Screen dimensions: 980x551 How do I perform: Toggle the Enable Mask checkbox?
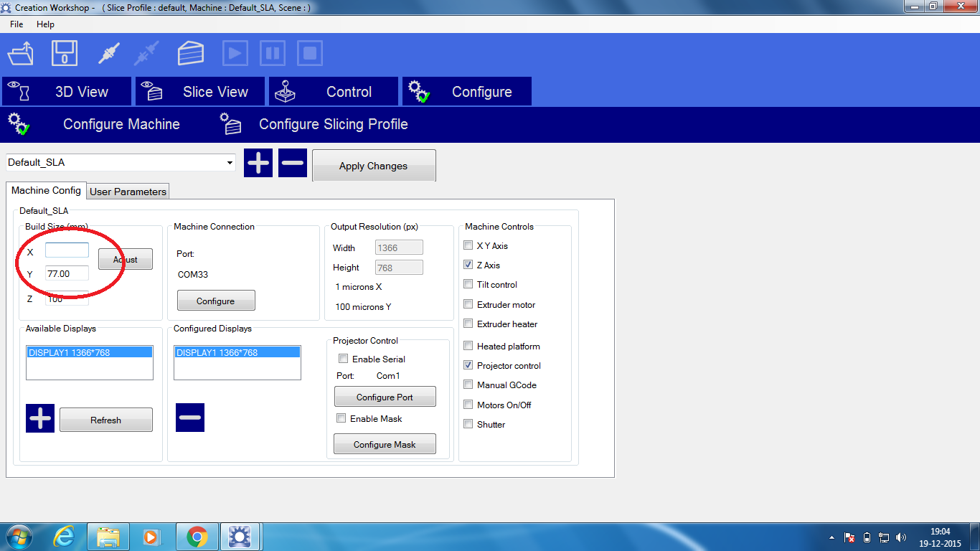341,418
